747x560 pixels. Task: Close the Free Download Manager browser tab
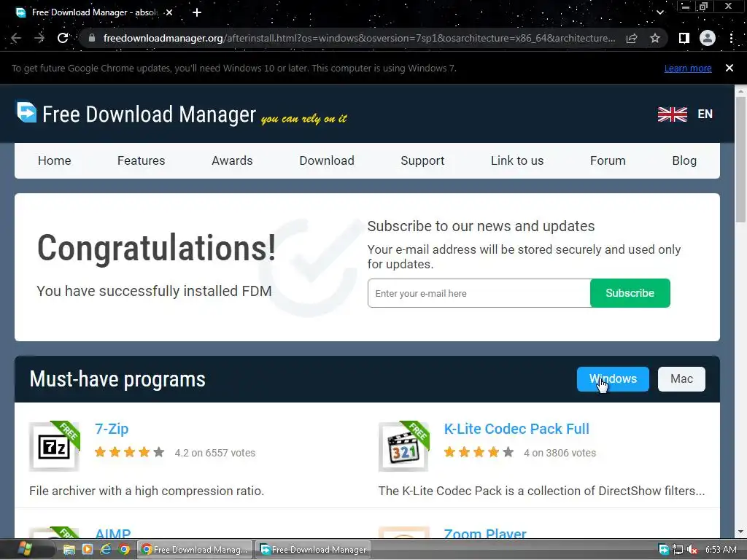point(169,12)
